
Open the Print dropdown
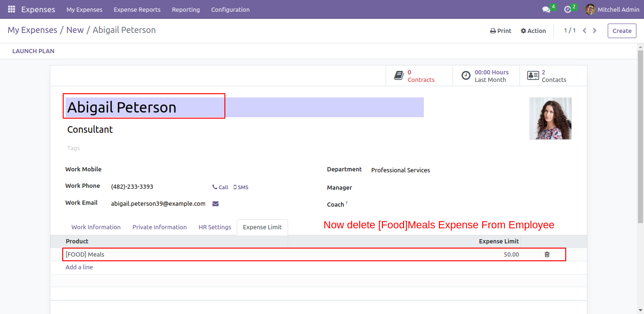(x=501, y=31)
